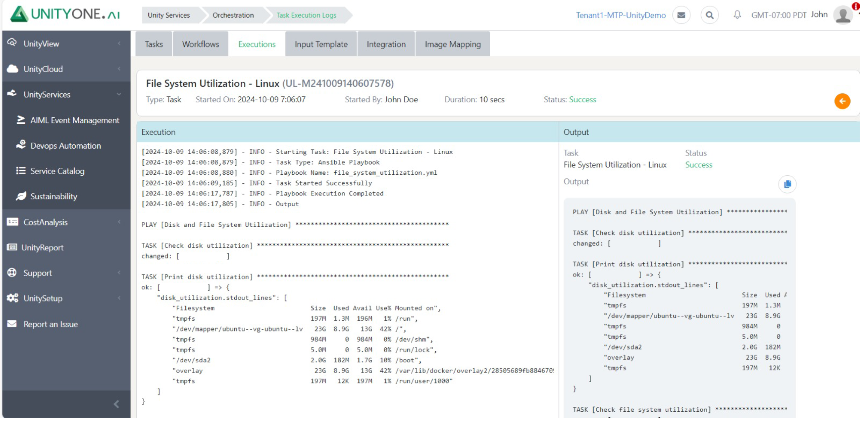
Task: Click the Started By John Doe text
Action: [x=381, y=100]
